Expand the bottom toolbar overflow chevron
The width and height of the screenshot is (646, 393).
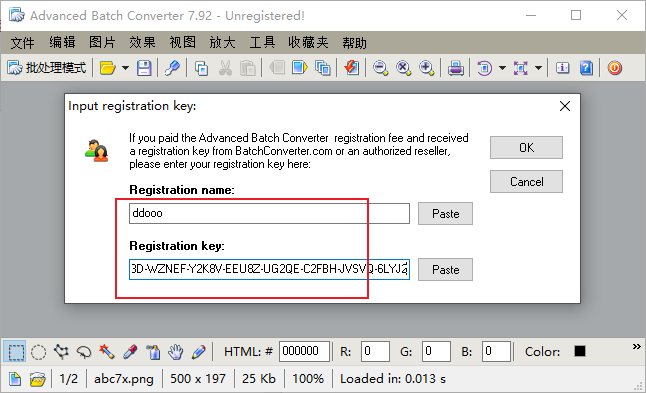coord(637,346)
